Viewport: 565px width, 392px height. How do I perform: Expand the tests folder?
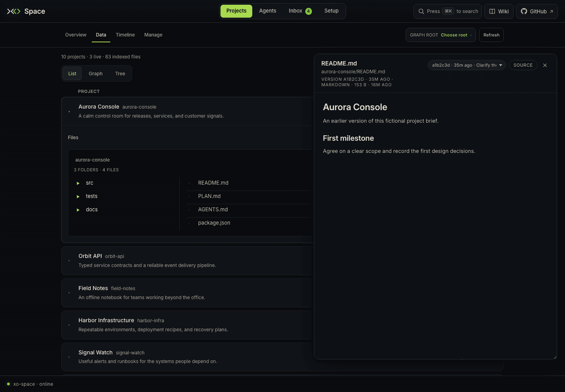click(x=78, y=196)
